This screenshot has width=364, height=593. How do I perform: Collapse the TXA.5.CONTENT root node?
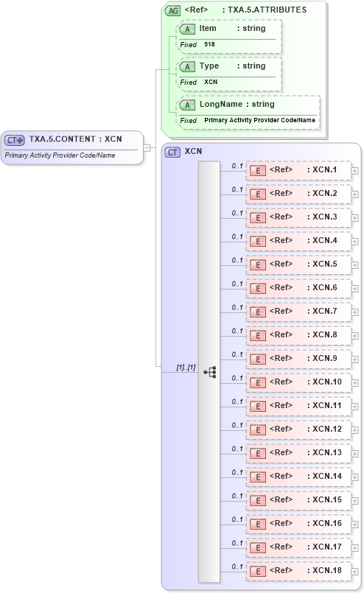click(x=147, y=147)
